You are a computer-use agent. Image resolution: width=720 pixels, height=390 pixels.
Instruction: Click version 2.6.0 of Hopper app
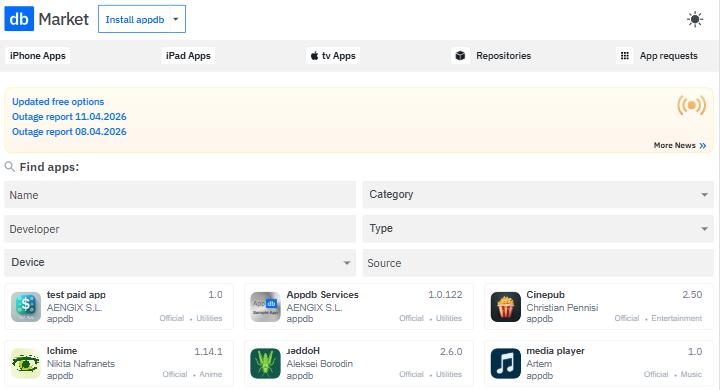(451, 351)
